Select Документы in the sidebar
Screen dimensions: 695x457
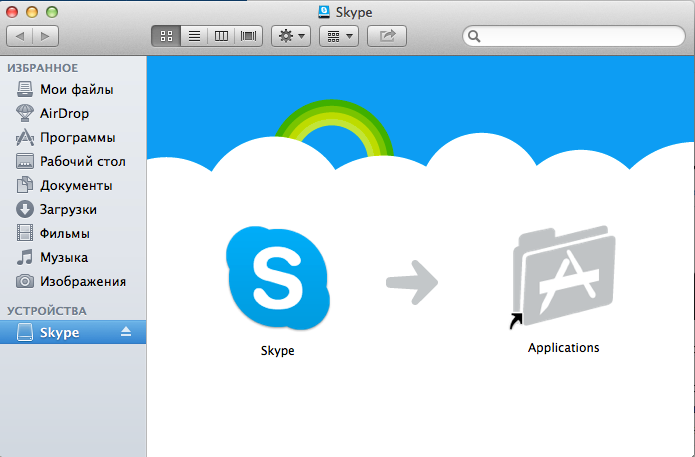[x=76, y=185]
